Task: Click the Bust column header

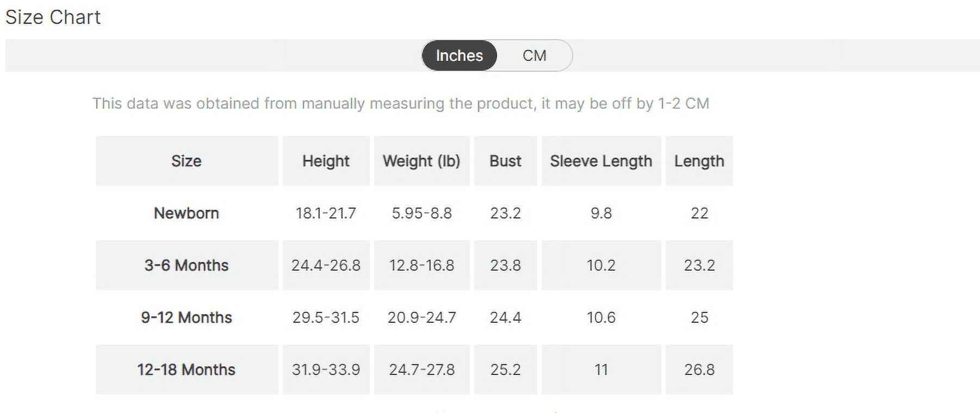Action: [505, 161]
